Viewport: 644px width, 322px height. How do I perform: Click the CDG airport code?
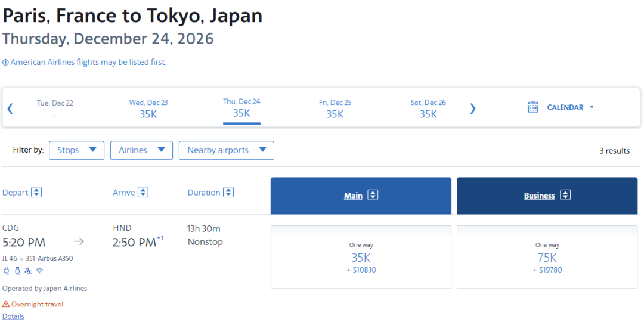click(x=11, y=228)
